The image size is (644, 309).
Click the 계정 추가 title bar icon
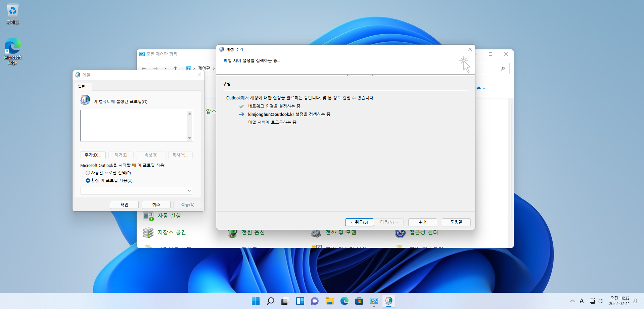tap(222, 49)
